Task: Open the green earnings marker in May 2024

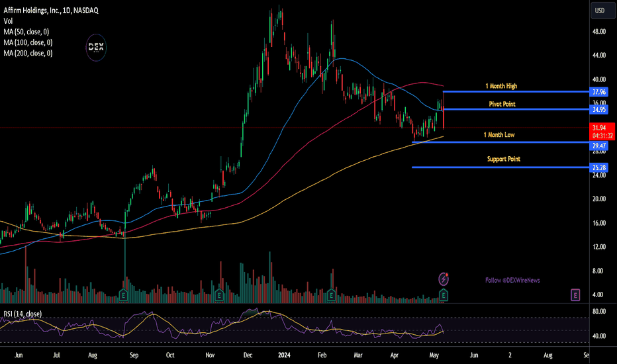Action: (x=444, y=295)
